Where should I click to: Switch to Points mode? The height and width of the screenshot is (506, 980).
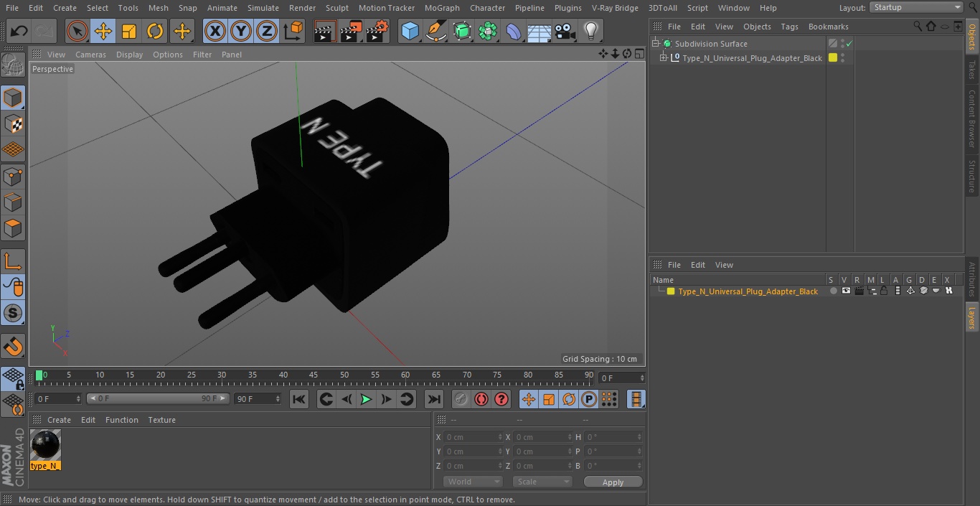(13, 176)
